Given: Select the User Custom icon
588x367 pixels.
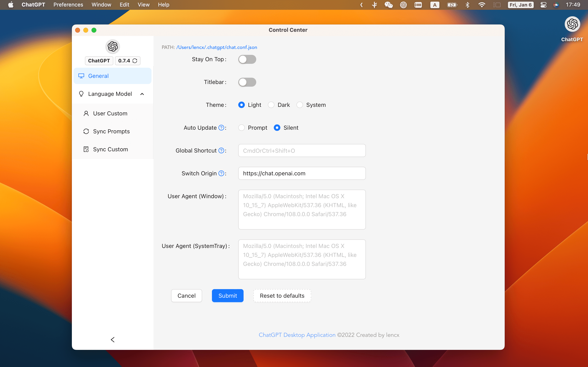Looking at the screenshot, I should [86, 113].
